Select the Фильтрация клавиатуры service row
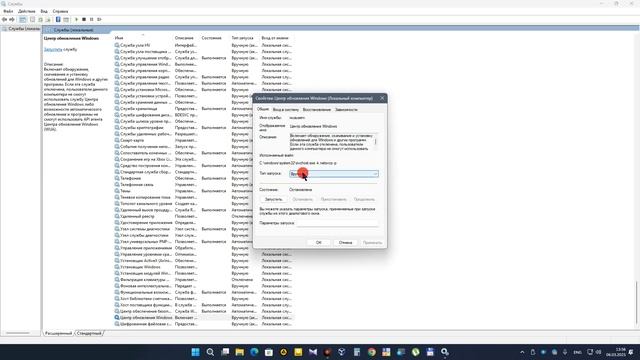 coord(203,279)
